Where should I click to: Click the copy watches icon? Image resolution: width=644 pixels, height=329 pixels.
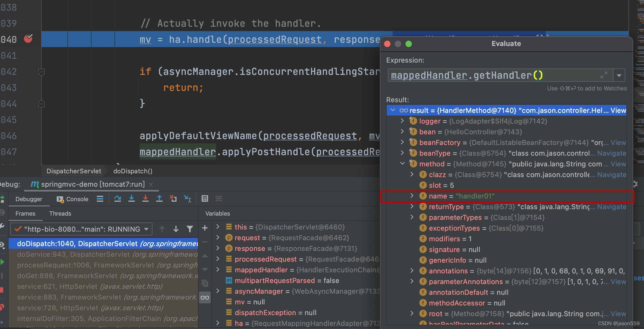[205, 283]
